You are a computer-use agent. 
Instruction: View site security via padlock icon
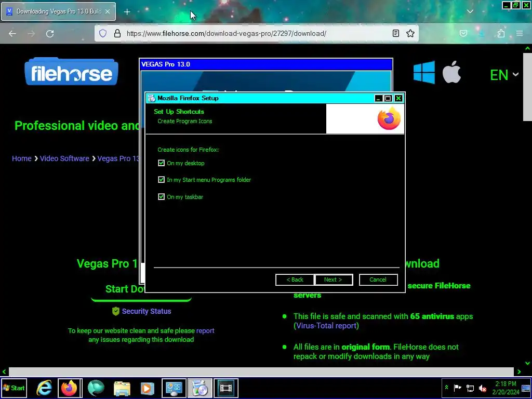coord(117,33)
